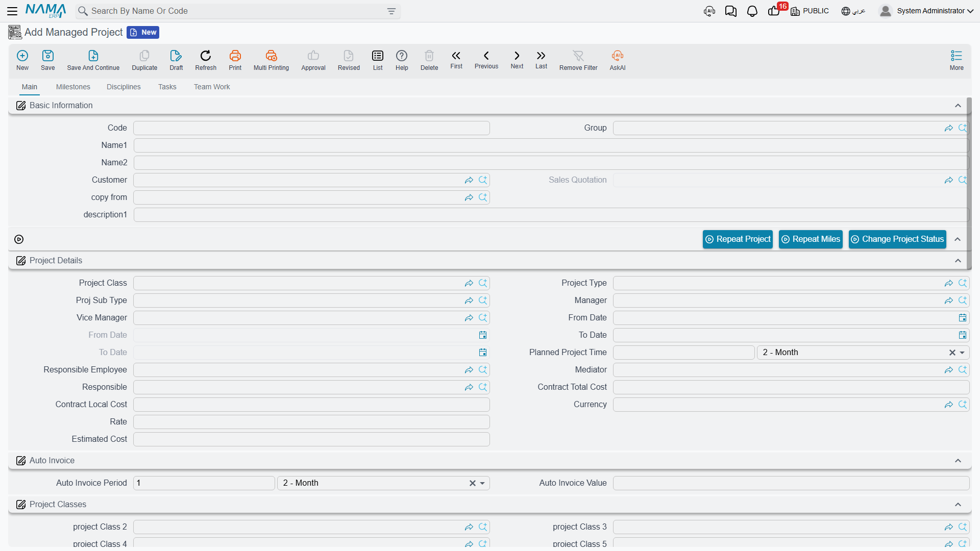The image size is (980, 551).
Task: Click Remove Filter
Action: click(x=578, y=60)
